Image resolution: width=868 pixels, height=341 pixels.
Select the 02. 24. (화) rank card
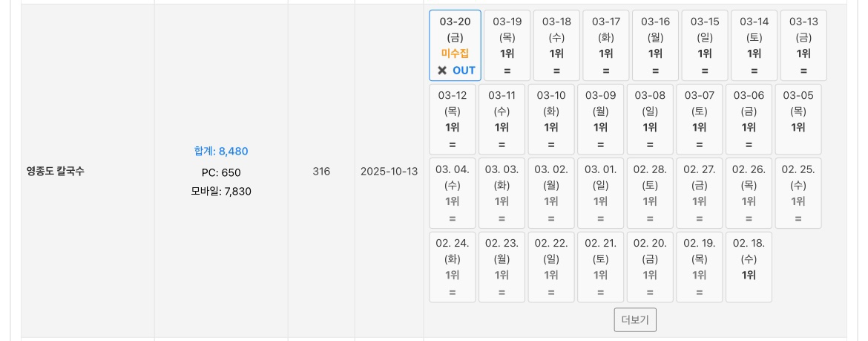click(452, 267)
